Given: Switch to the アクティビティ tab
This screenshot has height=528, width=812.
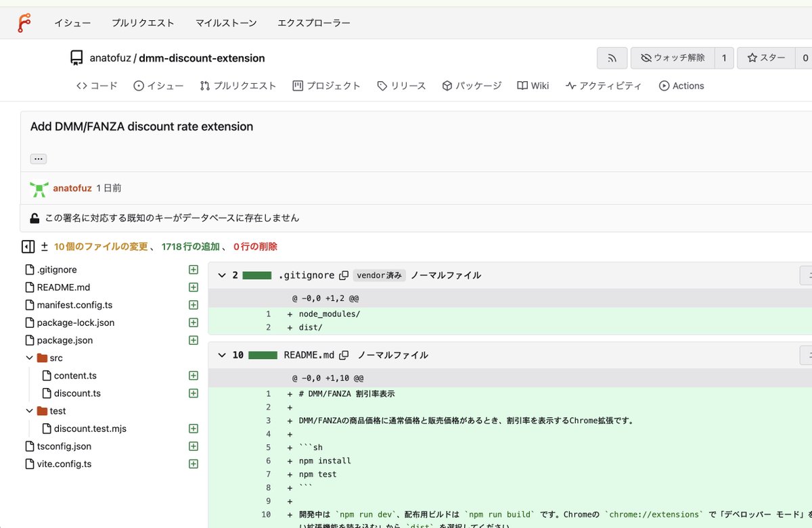Looking at the screenshot, I should tap(604, 86).
